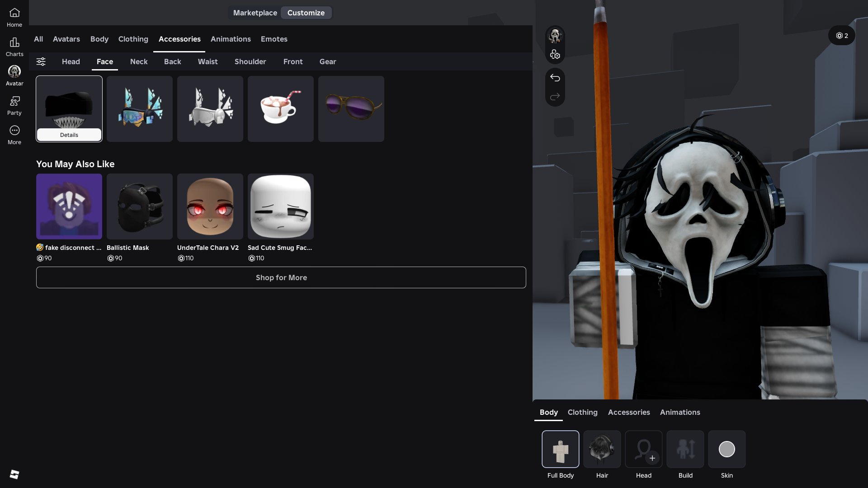Open the Build body option
The width and height of the screenshot is (868, 488).
point(685,449)
